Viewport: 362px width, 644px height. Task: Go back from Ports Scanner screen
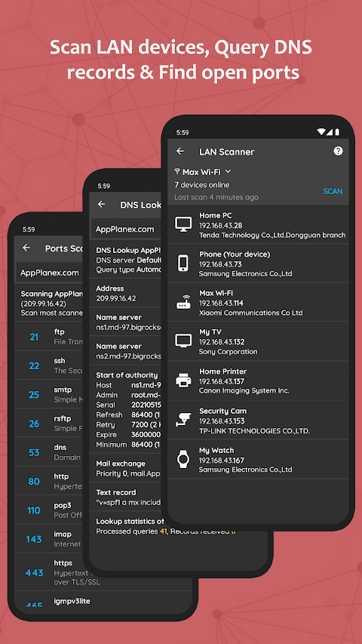(26, 248)
